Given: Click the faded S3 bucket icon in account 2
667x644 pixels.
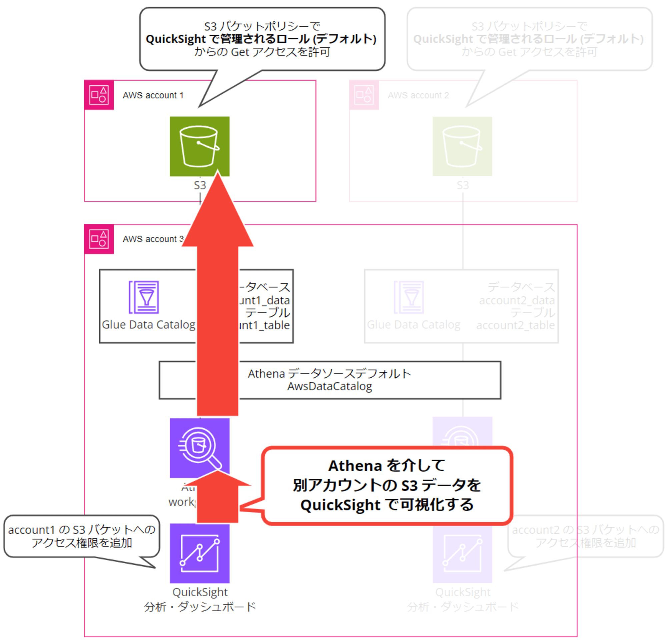Looking at the screenshot, I should (x=462, y=146).
